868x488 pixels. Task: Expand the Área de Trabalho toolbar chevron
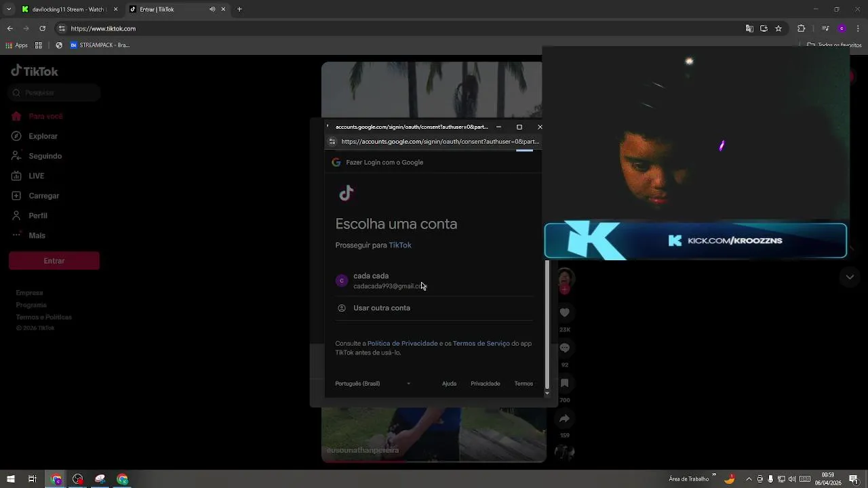[x=714, y=475]
